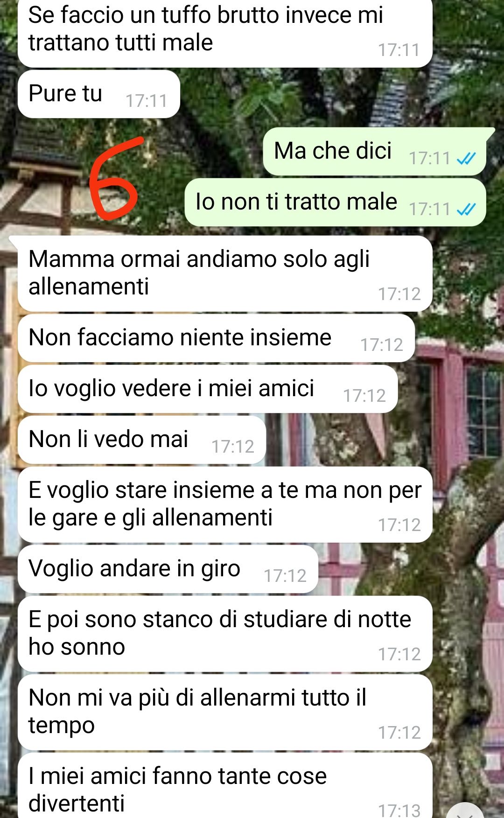504x818 pixels.
Task: Select the 'Pure tu' message bubble
Action: click(x=99, y=94)
